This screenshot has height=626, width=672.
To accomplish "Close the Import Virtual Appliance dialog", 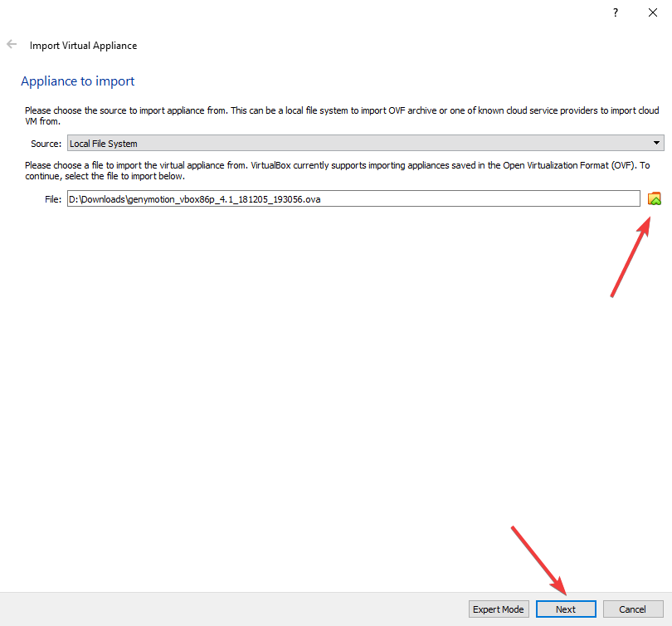I will pyautogui.click(x=653, y=12).
